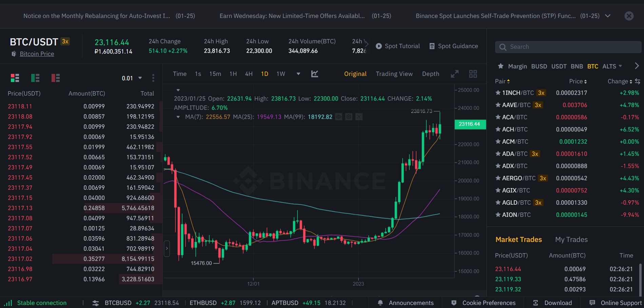Click the Announcements bell icon

[380, 303]
